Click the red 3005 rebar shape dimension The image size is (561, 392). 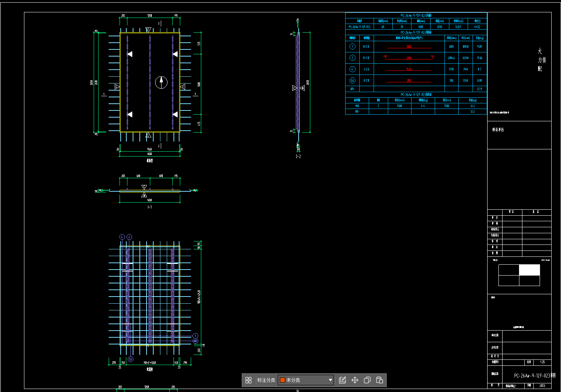coord(409,47)
